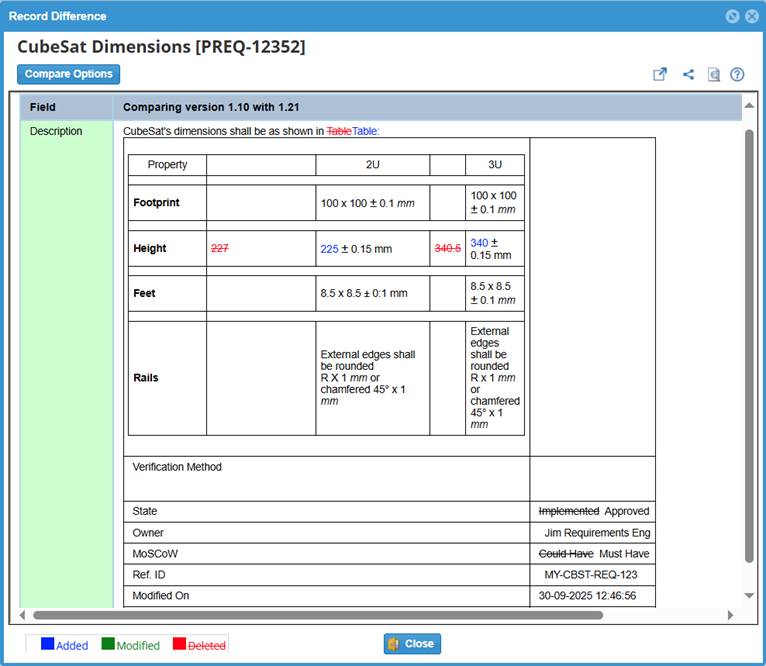Image resolution: width=766 pixels, height=666 pixels.
Task: Click the red Deleted legend swatch
Action: pos(179,645)
